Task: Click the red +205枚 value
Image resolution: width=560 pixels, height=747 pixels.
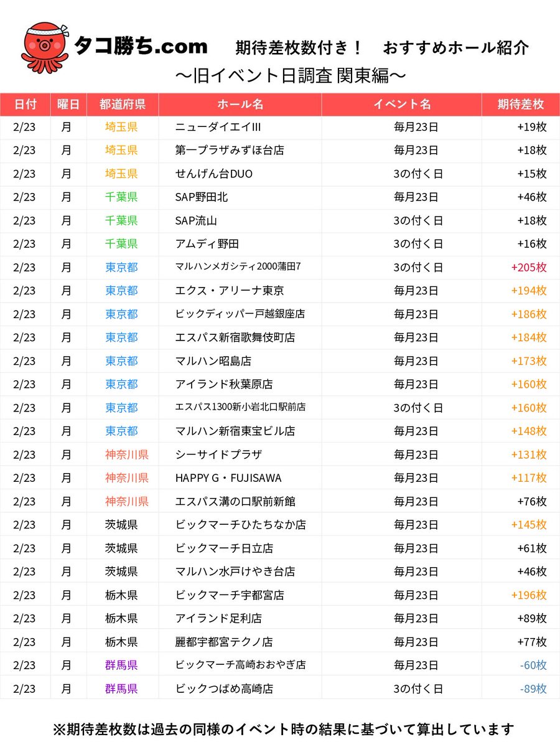Action: tap(529, 267)
